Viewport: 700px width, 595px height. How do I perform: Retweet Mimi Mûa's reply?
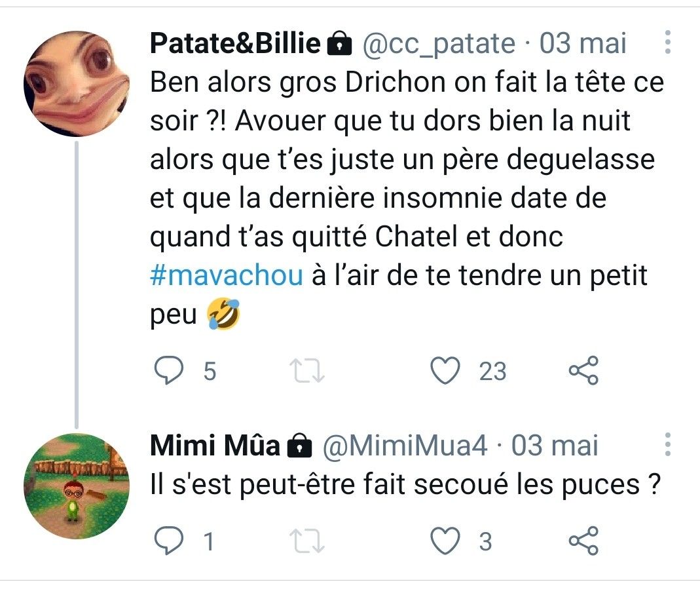pos(307,541)
